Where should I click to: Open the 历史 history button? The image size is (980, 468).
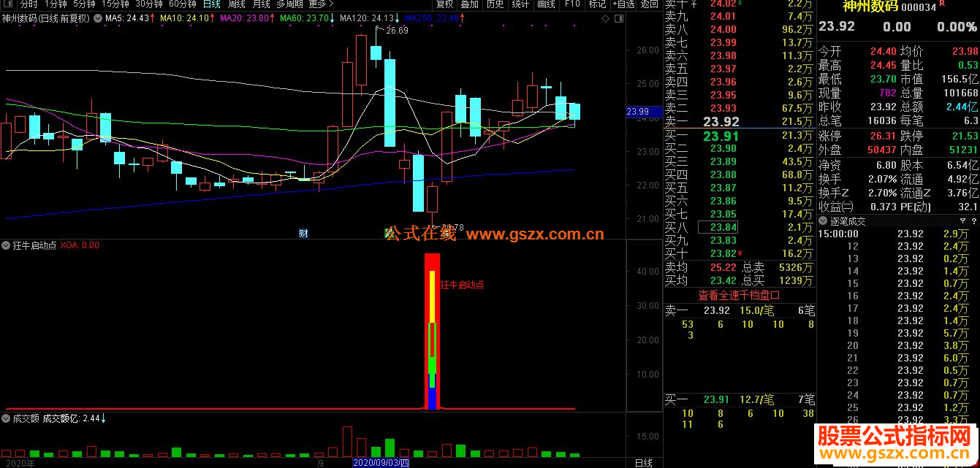pos(495,4)
